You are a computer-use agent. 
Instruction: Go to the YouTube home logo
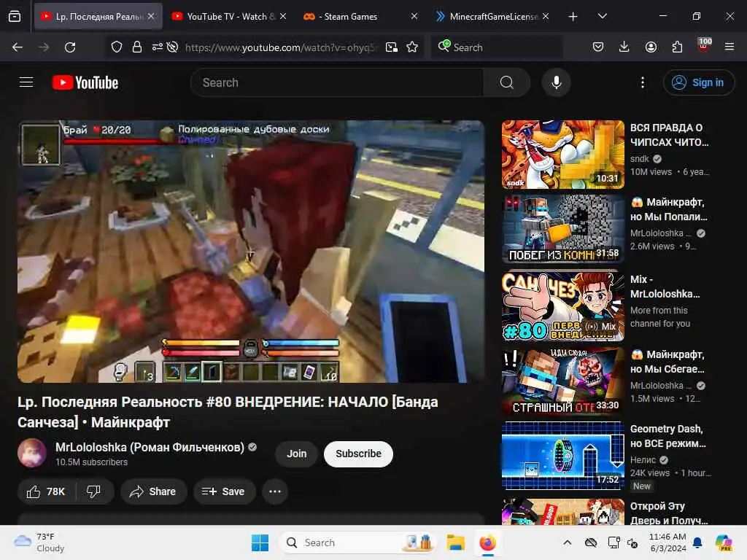click(x=85, y=83)
